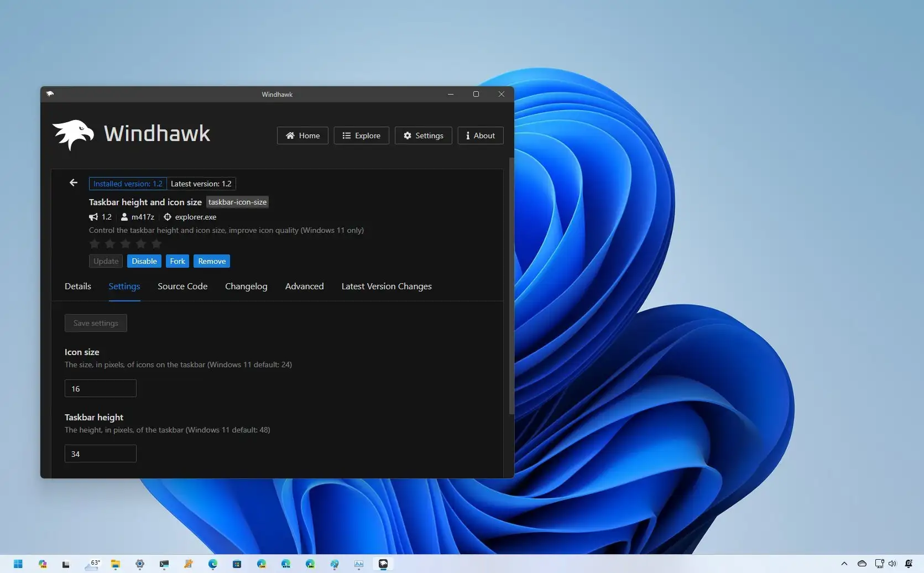Launch Microsoft Edge from the taskbar
924x573 pixels.
(x=212, y=564)
